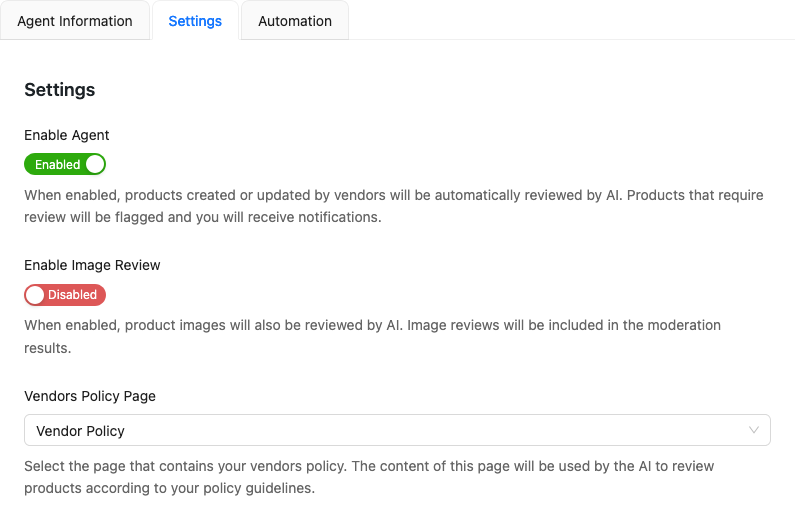
Task: Turn on the Enable Image Review switch
Action: click(x=65, y=295)
